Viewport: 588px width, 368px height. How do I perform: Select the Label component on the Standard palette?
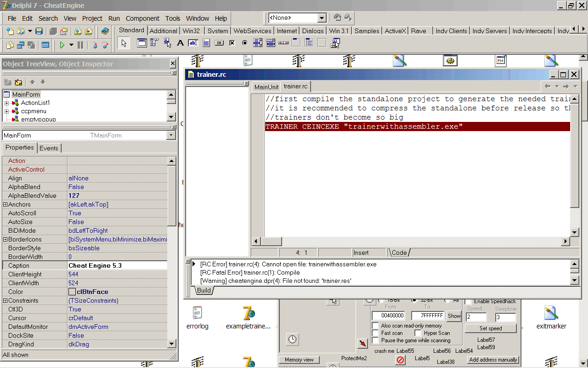[x=180, y=42]
